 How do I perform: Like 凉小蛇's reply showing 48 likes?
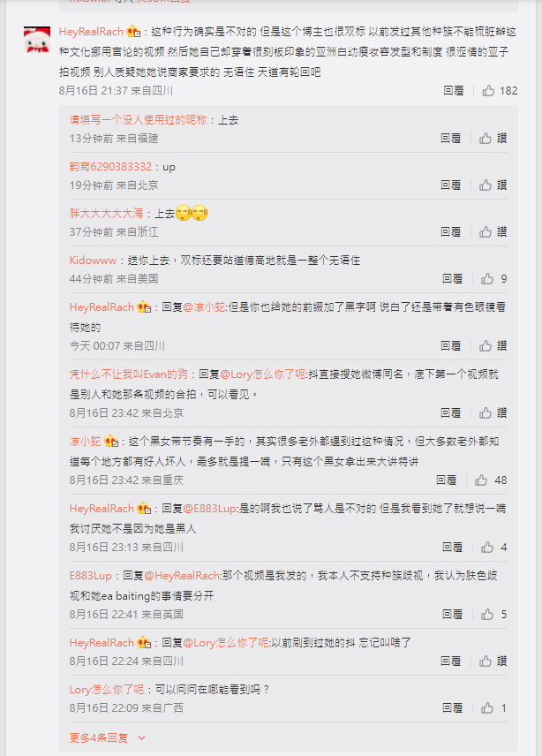point(491,480)
